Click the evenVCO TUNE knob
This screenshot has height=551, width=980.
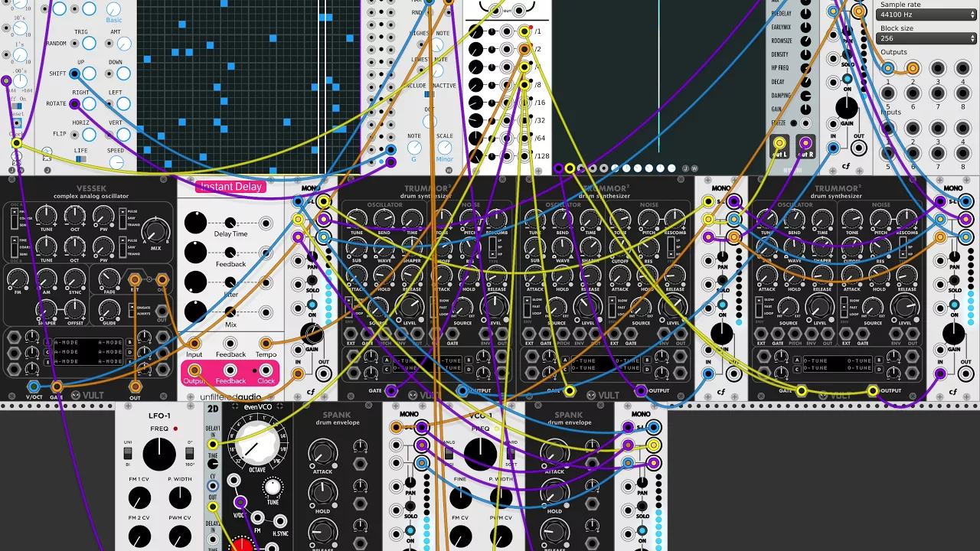tap(273, 487)
